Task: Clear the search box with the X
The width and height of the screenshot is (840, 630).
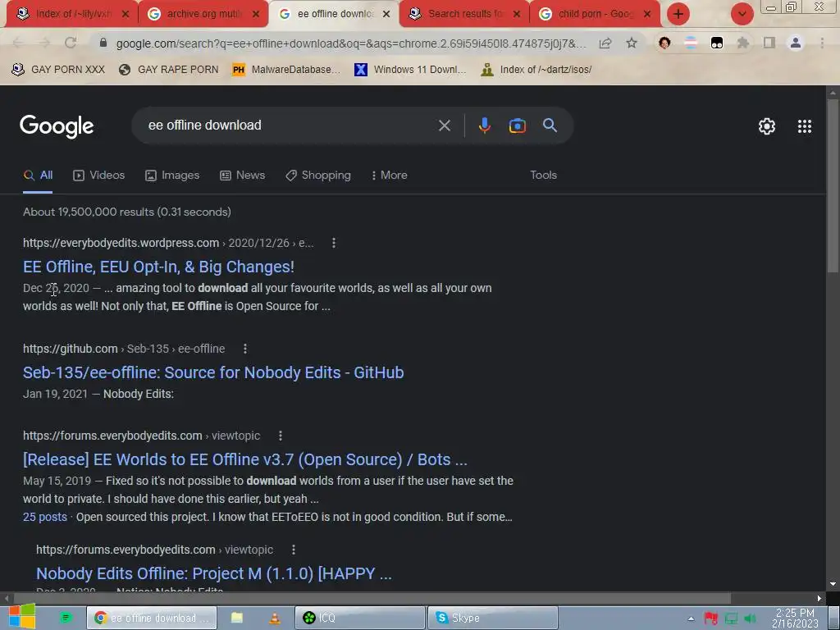Action: tap(444, 126)
